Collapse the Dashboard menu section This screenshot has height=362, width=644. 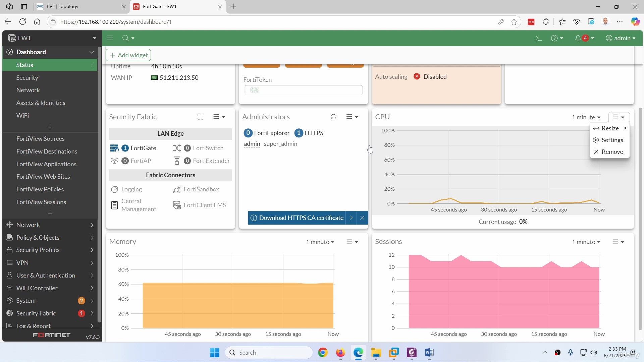(x=50, y=52)
